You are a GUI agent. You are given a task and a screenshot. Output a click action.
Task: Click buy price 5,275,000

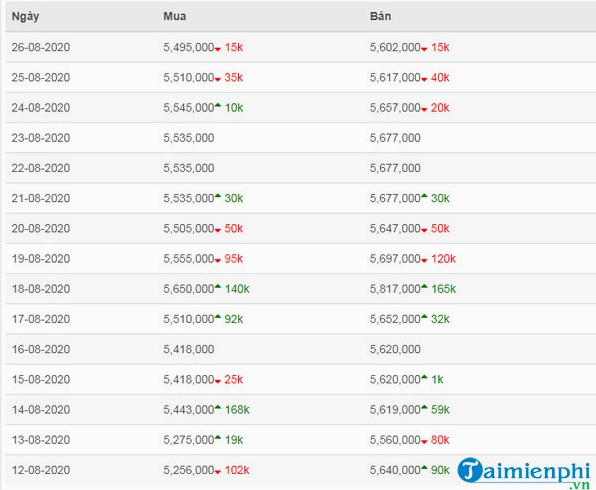click(189, 440)
